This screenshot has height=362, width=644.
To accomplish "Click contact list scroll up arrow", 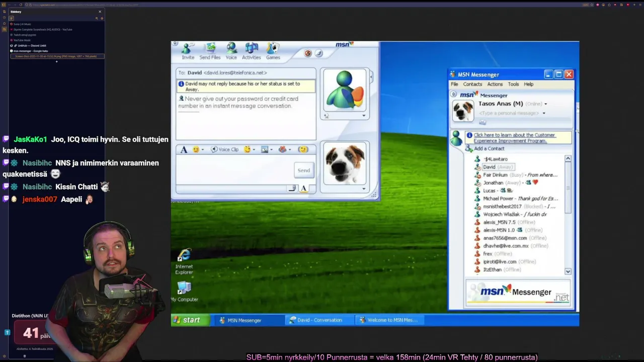I will (x=568, y=159).
